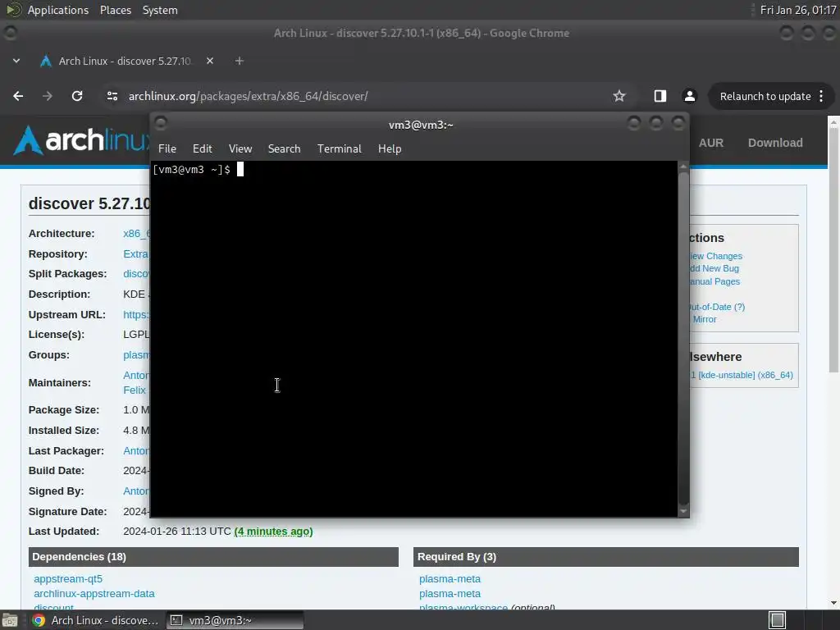Click the Felix maintainer link
The width and height of the screenshot is (840, 630).
pos(135,390)
